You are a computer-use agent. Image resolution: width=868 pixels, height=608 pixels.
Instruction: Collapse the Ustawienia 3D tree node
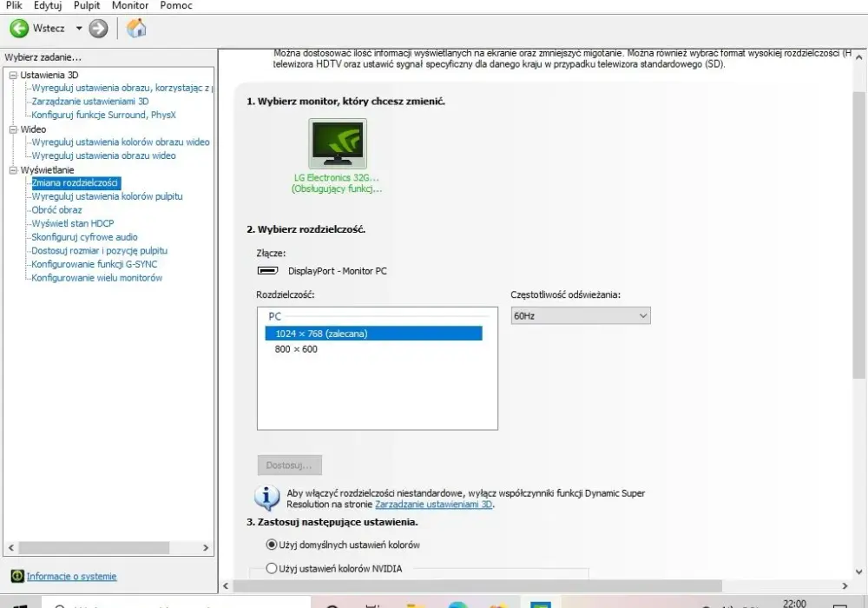[x=13, y=75]
